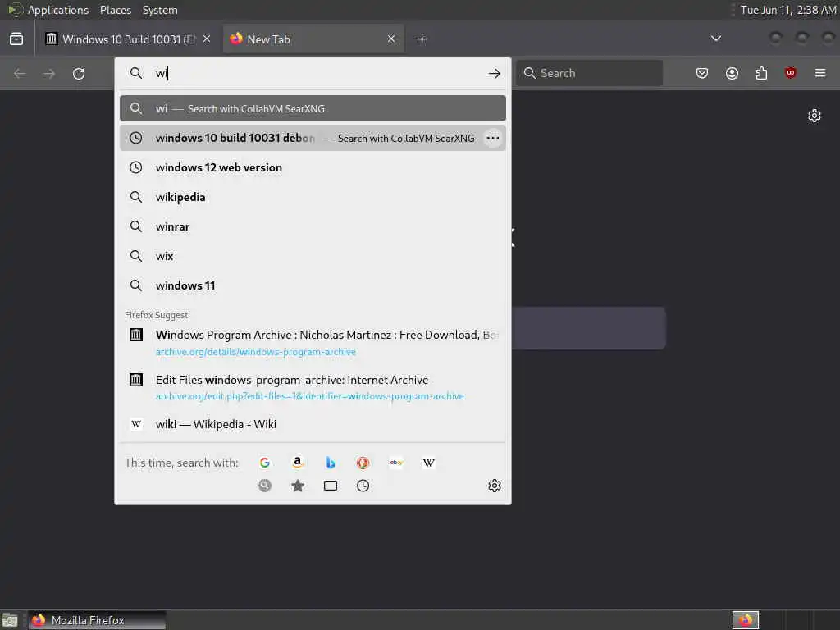Search this time with eBay
Image resolution: width=840 pixels, height=630 pixels.
pyautogui.click(x=396, y=463)
